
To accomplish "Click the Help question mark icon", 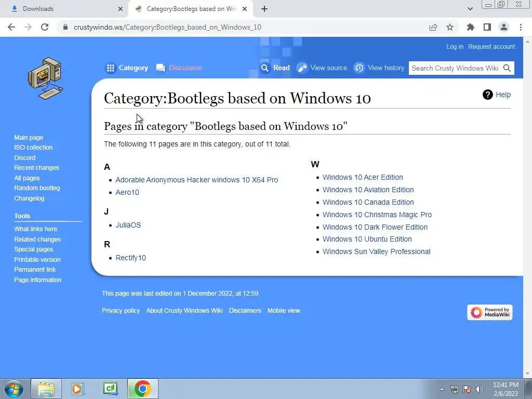I will (487, 95).
